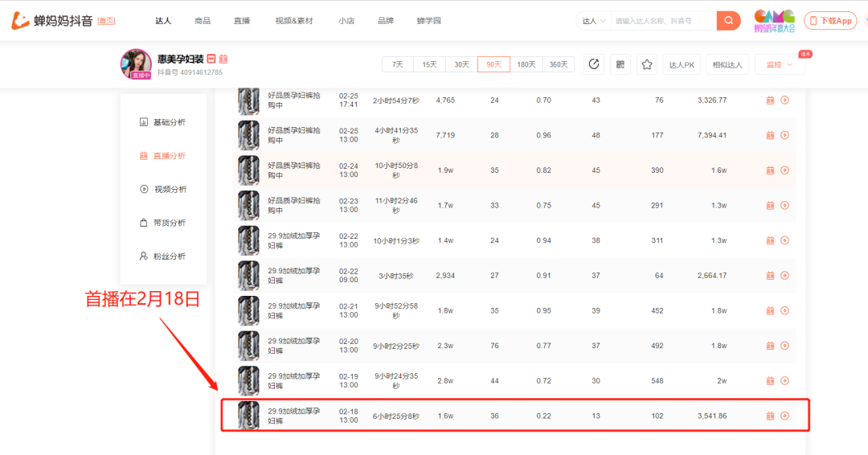Viewport: 868px width, 455px height.
Task: Open live detail icon for 02-21 row
Action: point(770,310)
